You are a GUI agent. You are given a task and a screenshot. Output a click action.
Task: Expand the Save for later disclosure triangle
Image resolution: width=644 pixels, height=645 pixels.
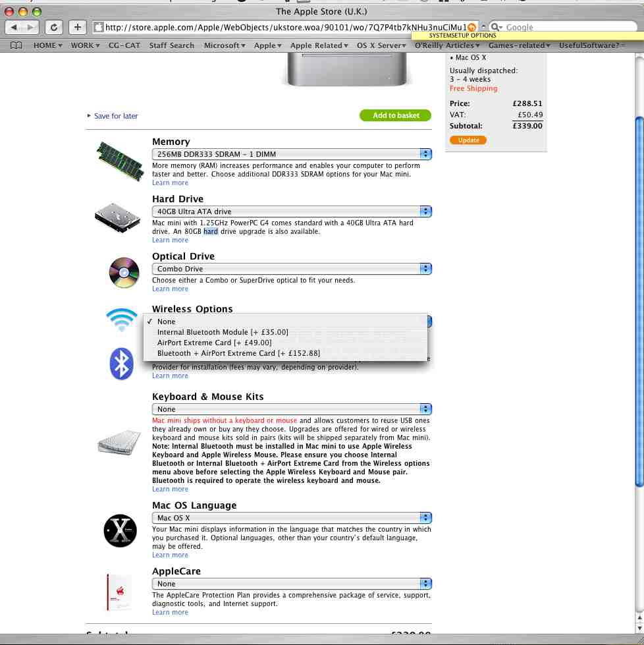click(89, 115)
